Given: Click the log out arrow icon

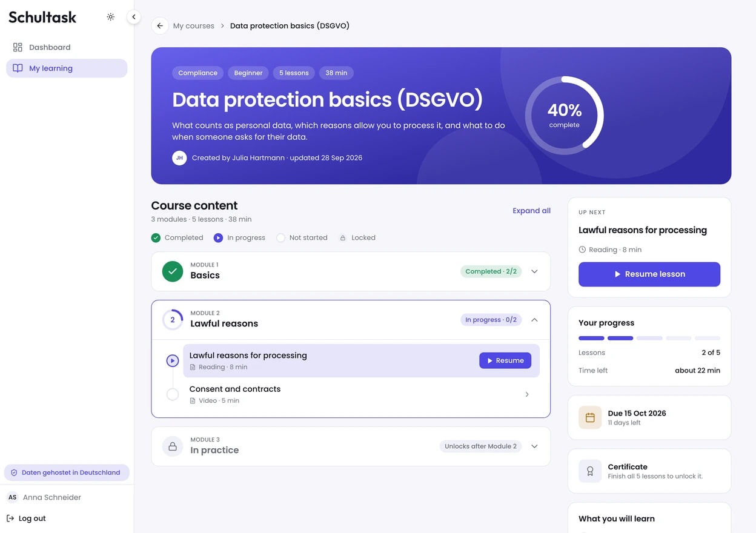Looking at the screenshot, I should click(10, 518).
